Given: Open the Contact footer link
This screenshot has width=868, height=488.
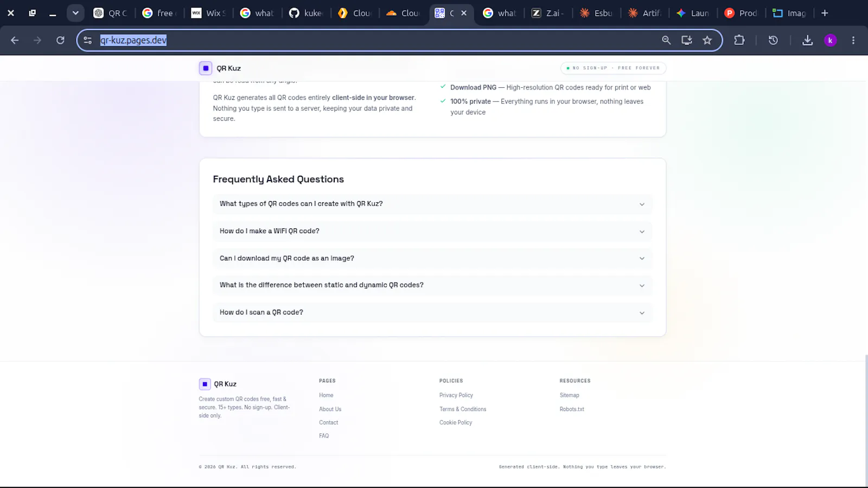Looking at the screenshot, I should [328, 422].
